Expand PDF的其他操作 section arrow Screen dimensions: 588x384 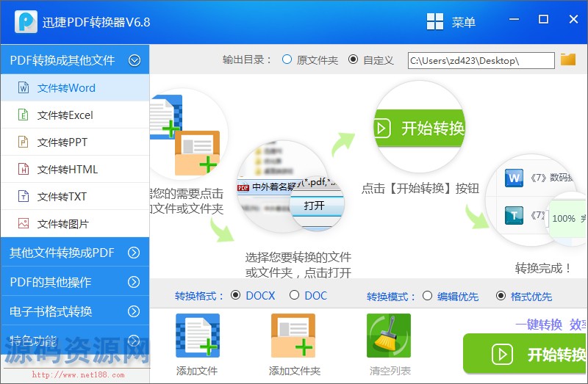(x=134, y=282)
